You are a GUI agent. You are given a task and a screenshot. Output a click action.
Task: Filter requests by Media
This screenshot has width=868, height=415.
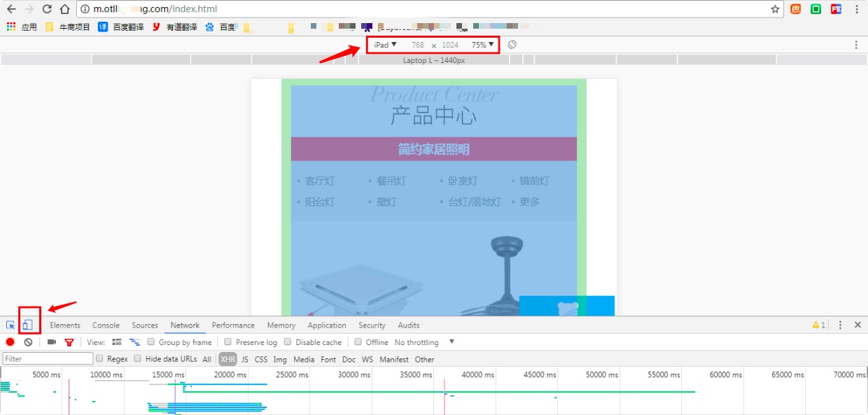(304, 359)
